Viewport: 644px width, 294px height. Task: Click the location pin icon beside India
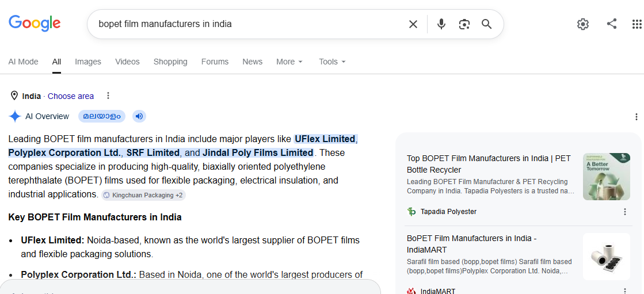(14, 96)
